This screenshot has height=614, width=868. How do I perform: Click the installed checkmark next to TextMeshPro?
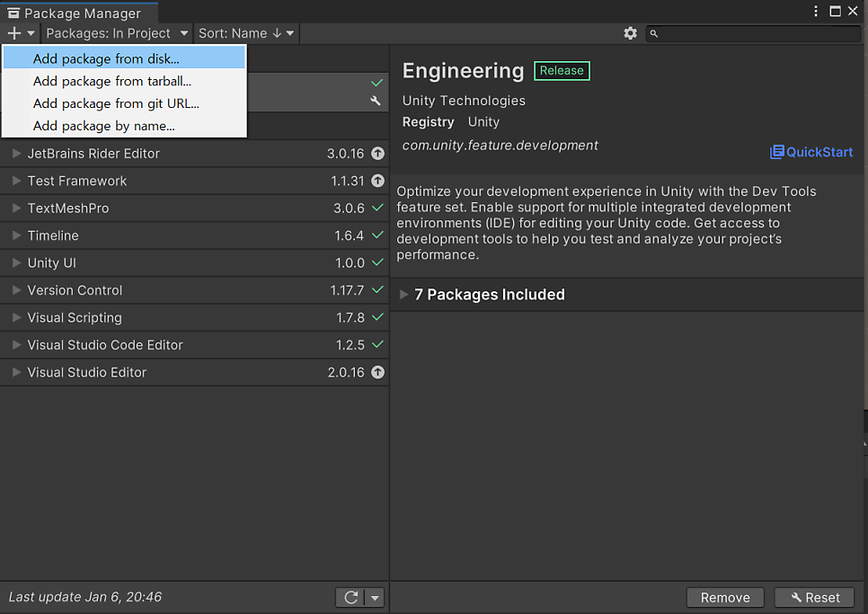pyautogui.click(x=377, y=208)
